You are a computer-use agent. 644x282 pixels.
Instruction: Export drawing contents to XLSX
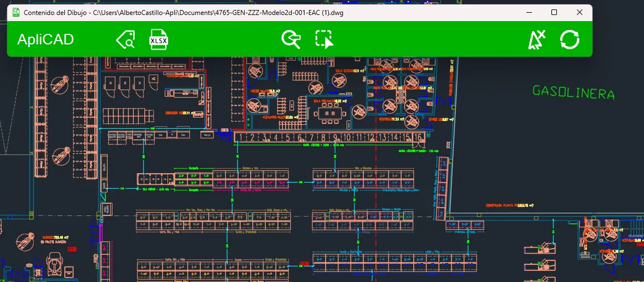(x=159, y=40)
